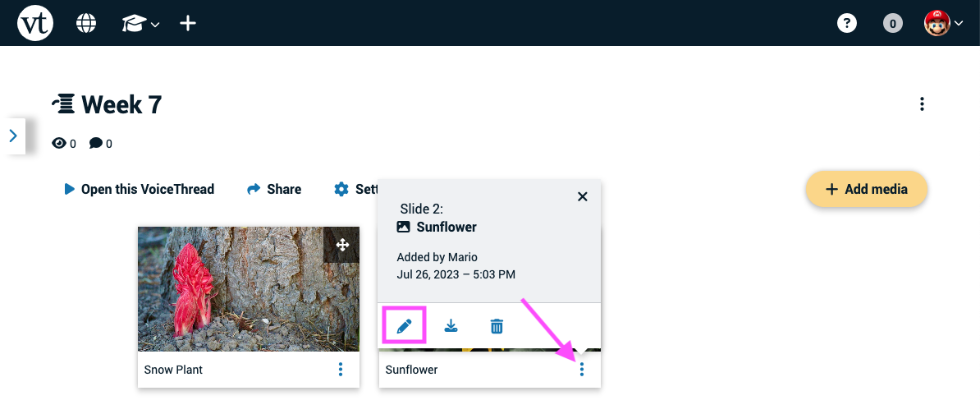Expand the left sidebar chevron
980x414 pixels.
13,136
